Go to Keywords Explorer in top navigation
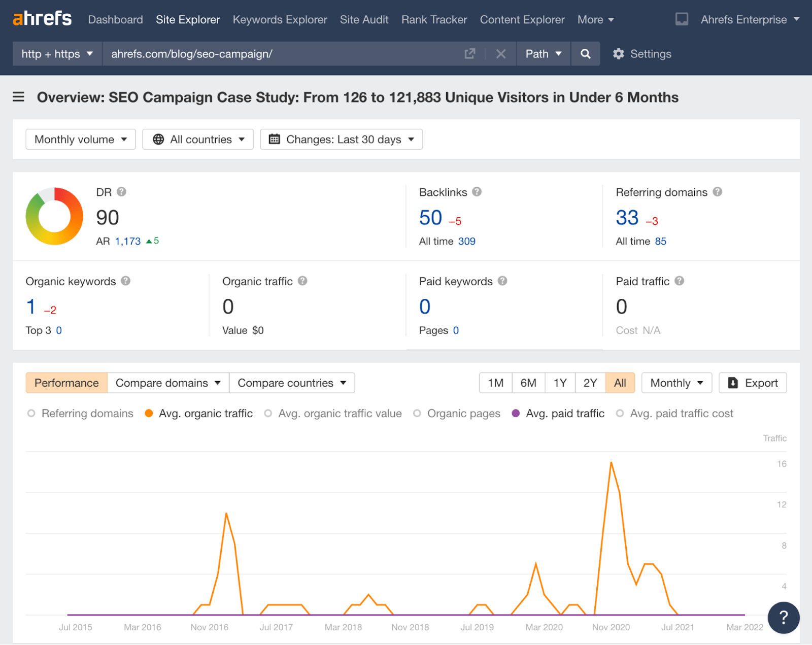The width and height of the screenshot is (812, 645). [280, 20]
